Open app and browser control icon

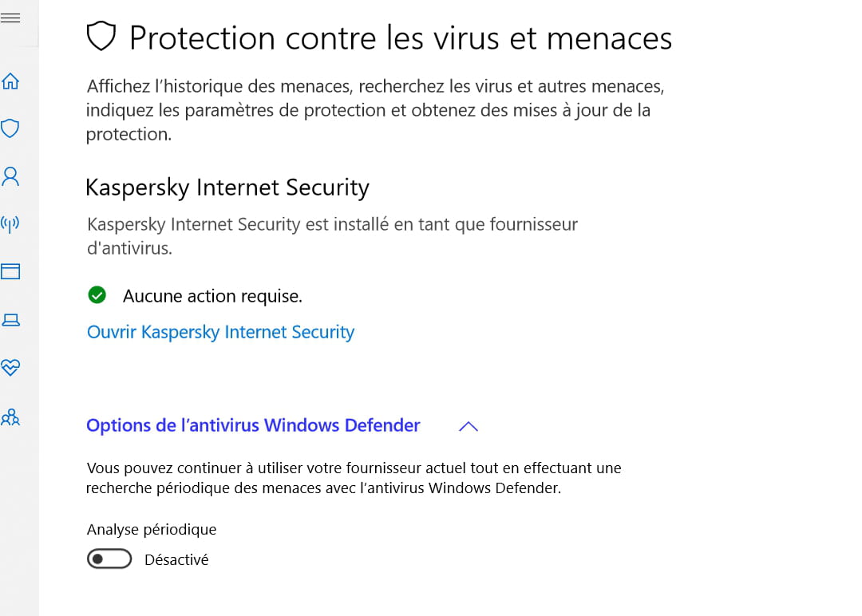[x=10, y=272]
